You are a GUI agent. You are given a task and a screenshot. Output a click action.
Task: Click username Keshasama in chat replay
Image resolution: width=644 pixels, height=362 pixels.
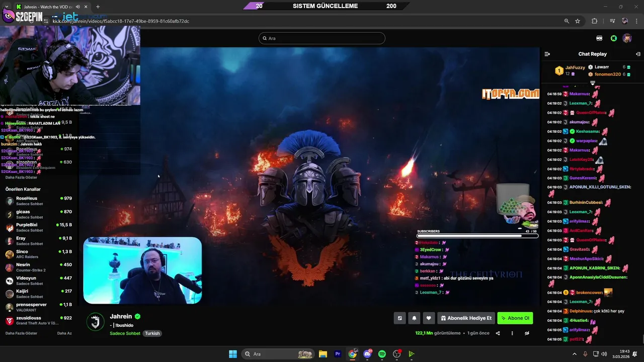pyautogui.click(x=587, y=132)
